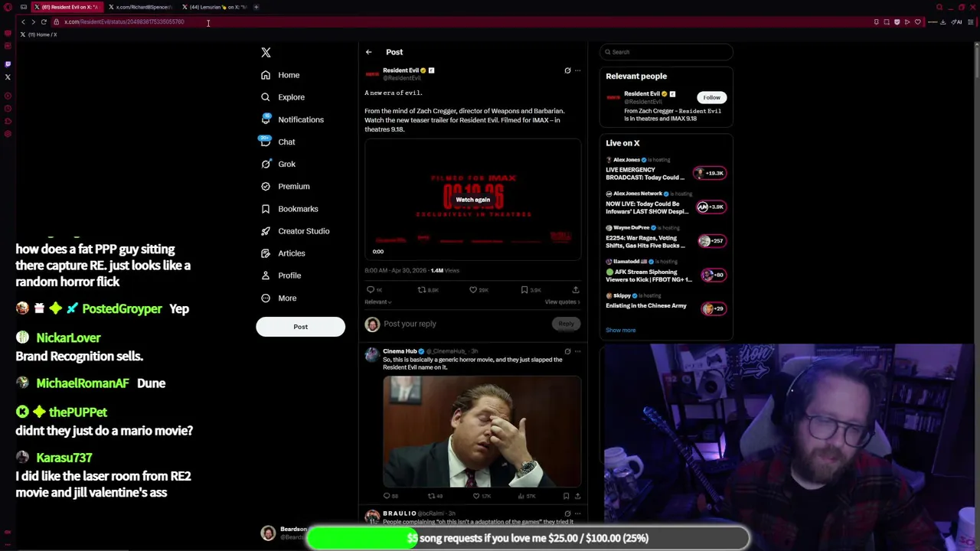The width and height of the screenshot is (980, 551).
Task: Open a new browser tab
Action: [x=256, y=7]
